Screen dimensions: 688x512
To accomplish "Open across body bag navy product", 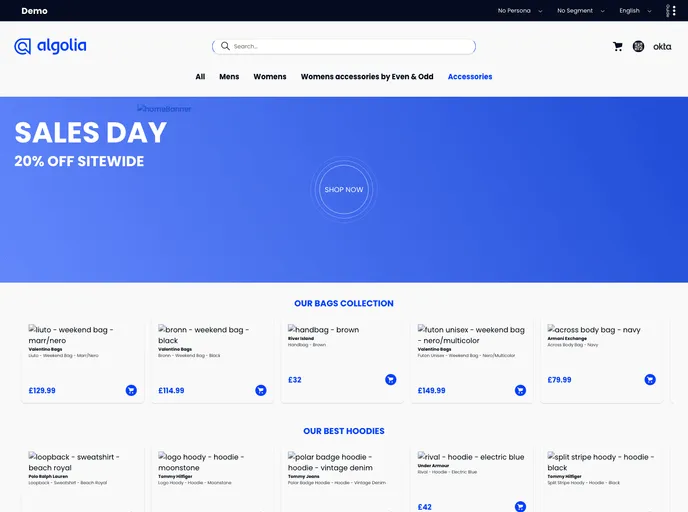I will coord(594,329).
